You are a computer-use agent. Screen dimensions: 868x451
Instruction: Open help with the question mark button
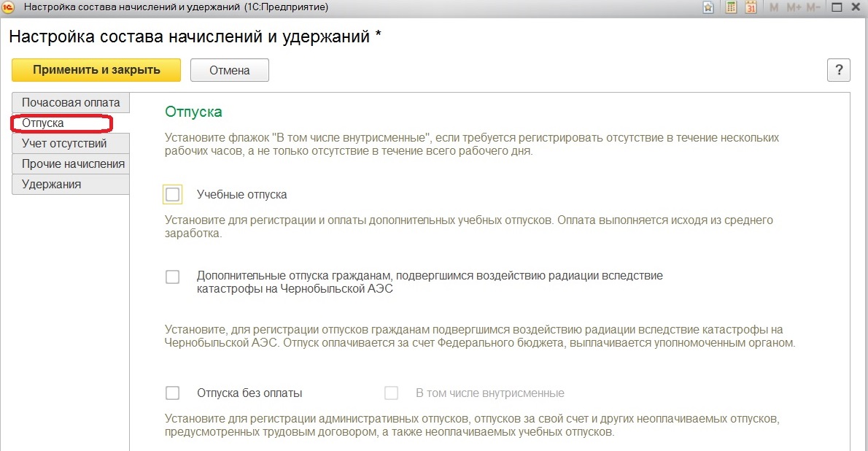coord(838,70)
